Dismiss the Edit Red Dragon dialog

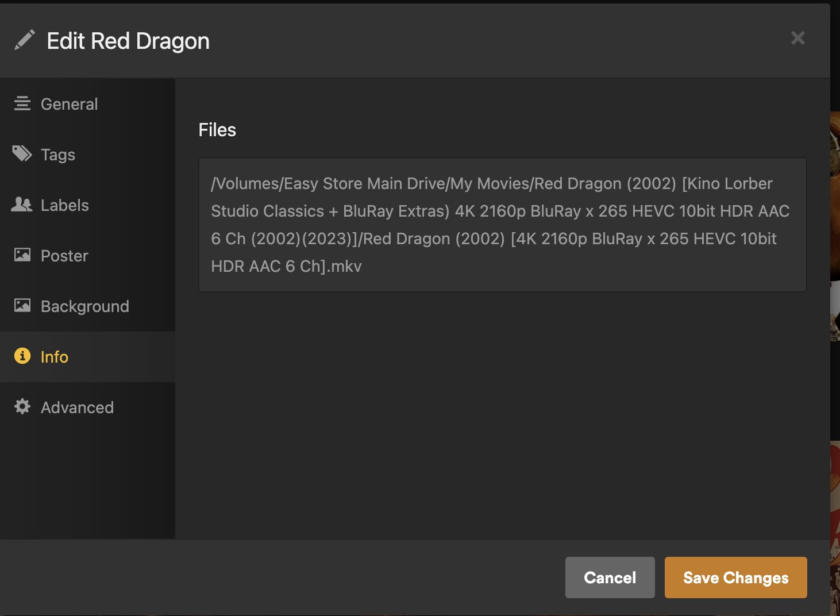click(x=797, y=38)
